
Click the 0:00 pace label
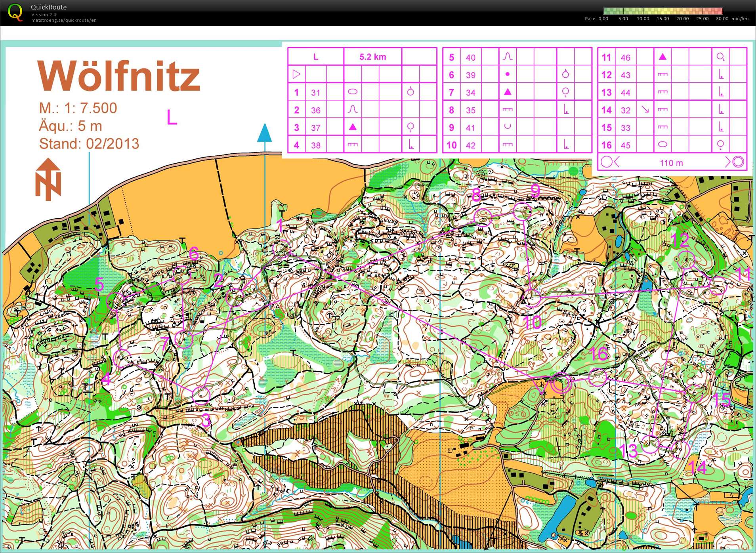603,19
